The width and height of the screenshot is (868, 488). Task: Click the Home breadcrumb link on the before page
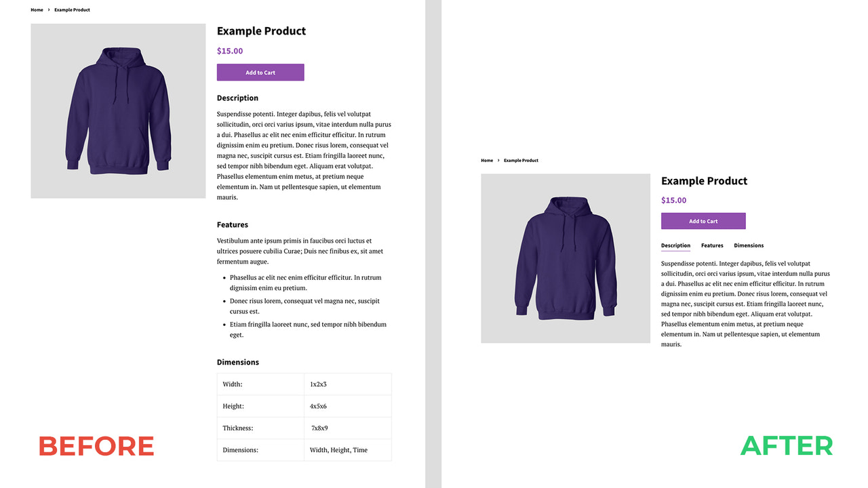(37, 9)
